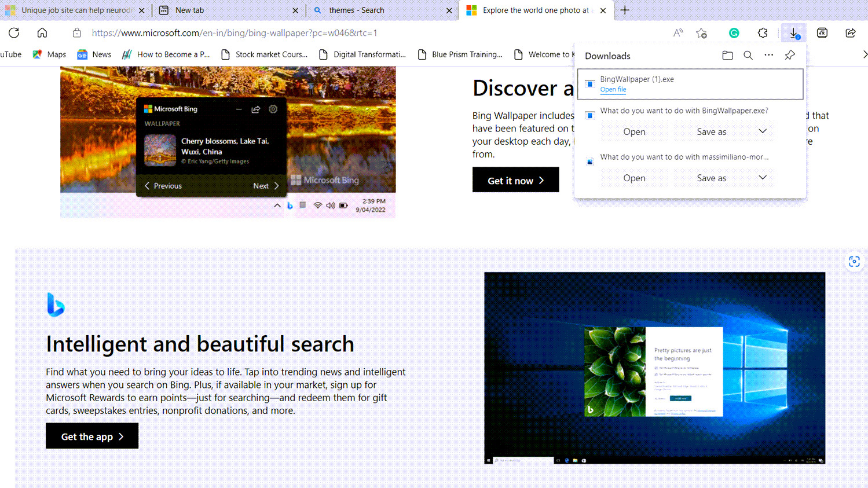Viewport: 868px width, 488px height.
Task: Open downloads folder icon in Downloads panel
Action: pyautogui.click(x=727, y=56)
